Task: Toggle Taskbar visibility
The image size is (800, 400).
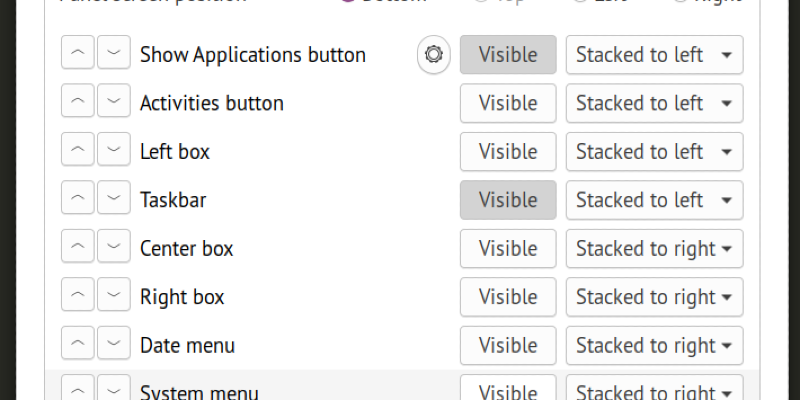Action: tap(508, 200)
